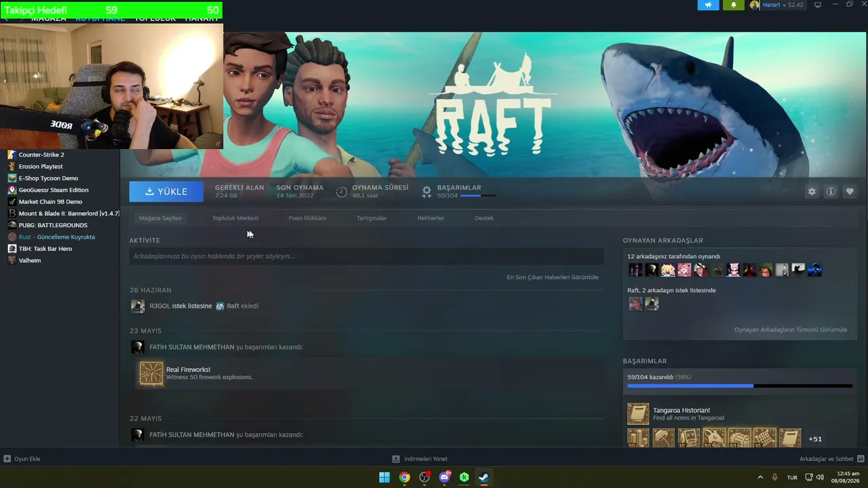Open the Destek tab
The width and height of the screenshot is (868, 488).
[x=484, y=218]
